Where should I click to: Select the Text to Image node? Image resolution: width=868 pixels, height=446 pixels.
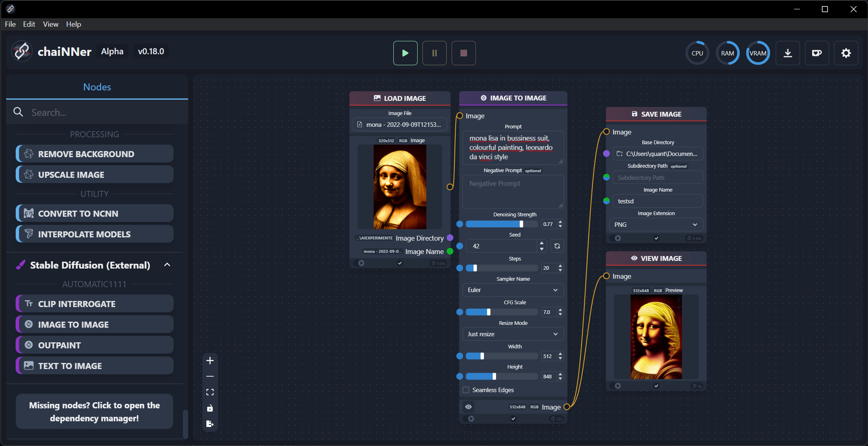[x=95, y=365]
